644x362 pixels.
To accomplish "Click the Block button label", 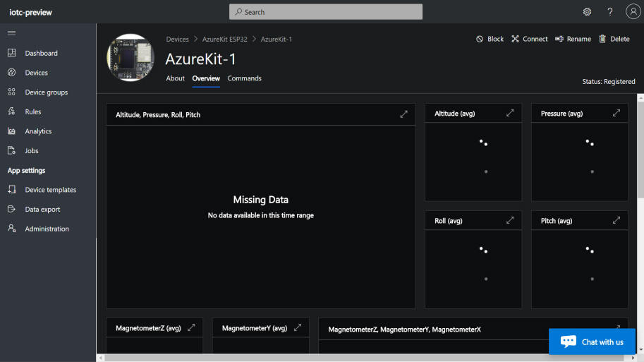I will (x=495, y=39).
